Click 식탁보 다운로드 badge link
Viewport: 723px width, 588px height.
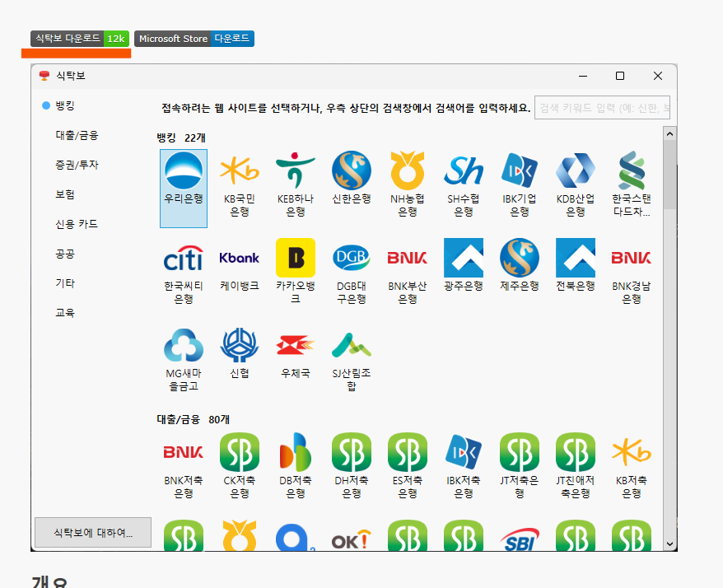80,39
